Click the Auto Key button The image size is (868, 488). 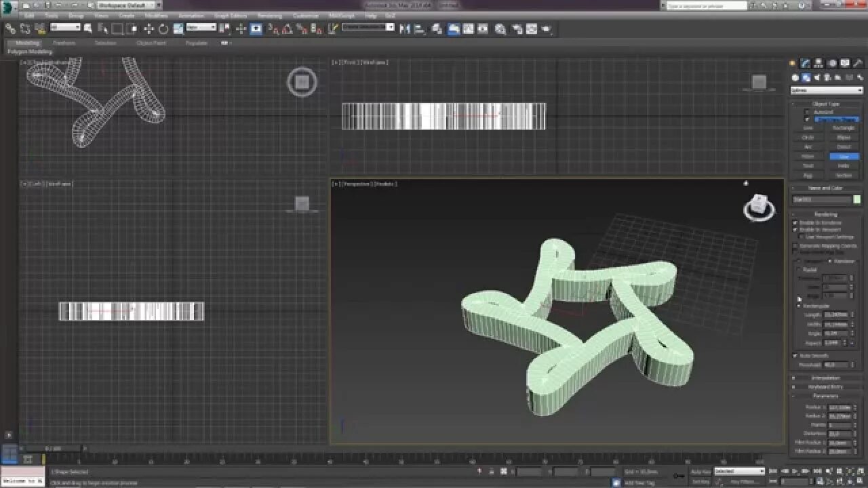[x=700, y=471]
